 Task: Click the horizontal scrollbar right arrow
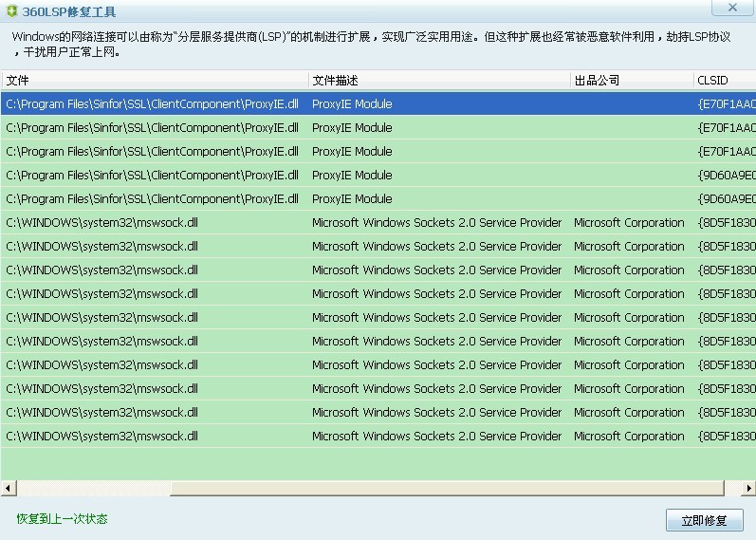click(x=747, y=488)
